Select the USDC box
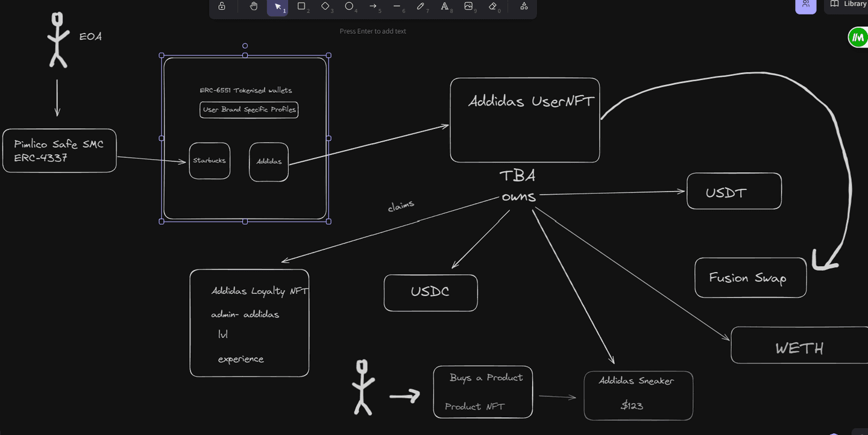The height and width of the screenshot is (435, 868). [430, 293]
